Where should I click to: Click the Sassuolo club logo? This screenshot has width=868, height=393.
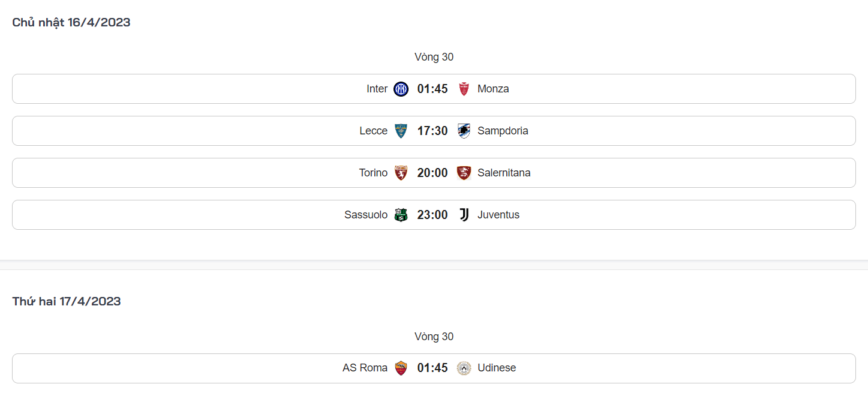[401, 214]
